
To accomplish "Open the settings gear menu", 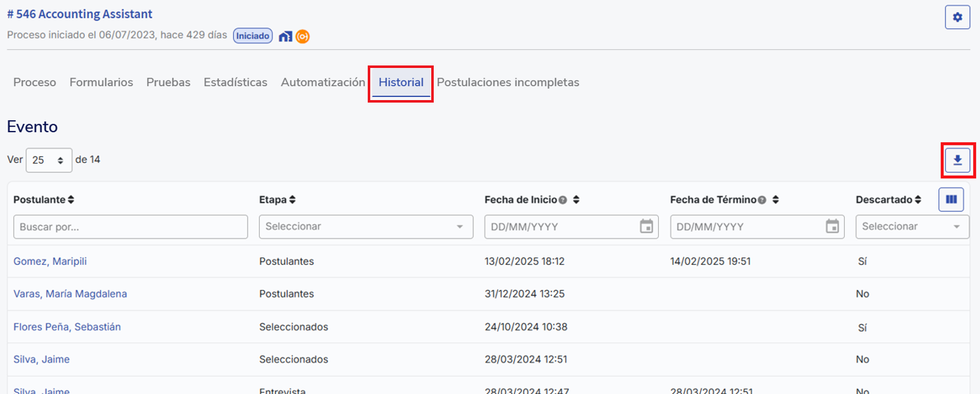I will click(x=957, y=18).
